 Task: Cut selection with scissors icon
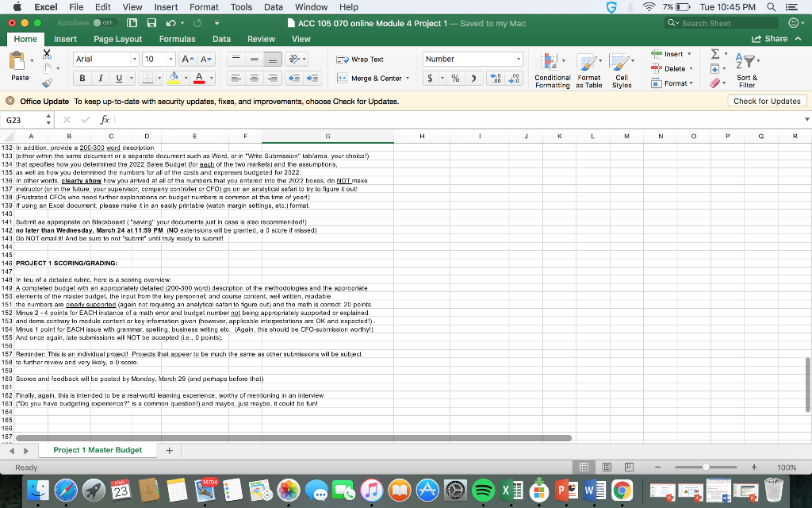coord(47,54)
